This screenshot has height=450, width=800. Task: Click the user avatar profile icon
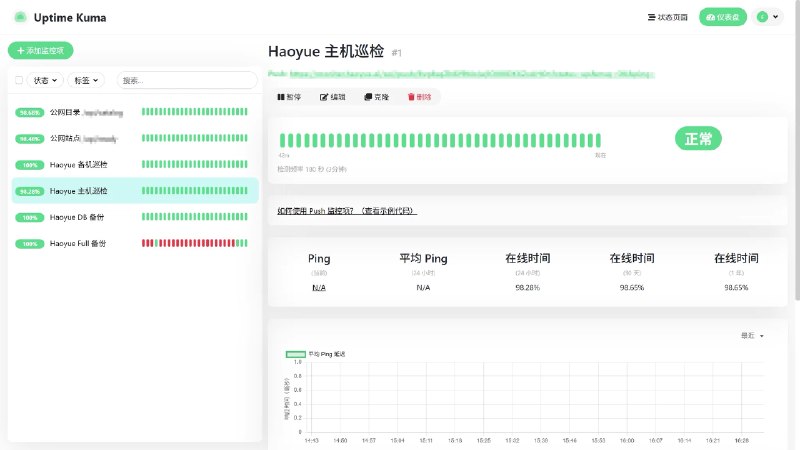point(762,17)
